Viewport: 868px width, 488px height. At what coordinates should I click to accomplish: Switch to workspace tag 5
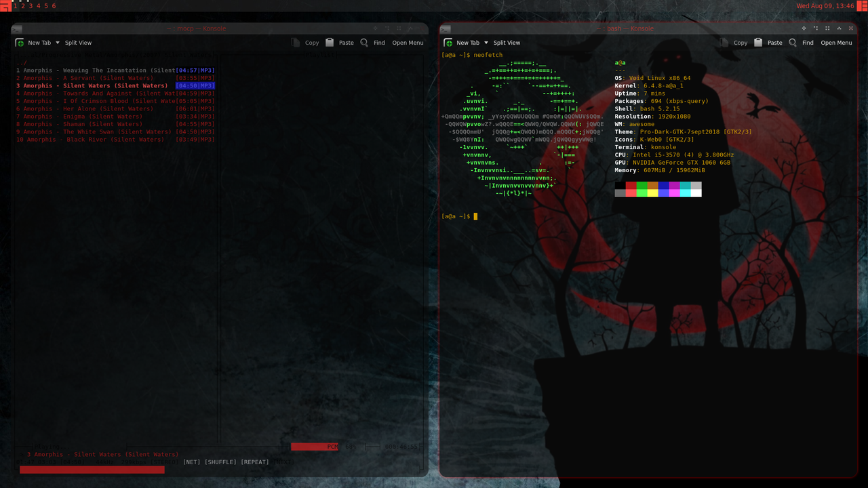pos(46,5)
